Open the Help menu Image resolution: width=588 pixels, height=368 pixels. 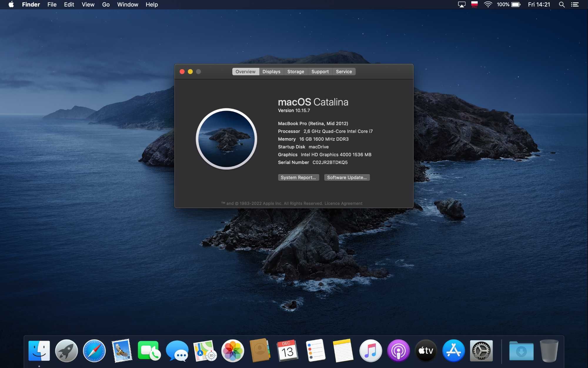point(152,4)
